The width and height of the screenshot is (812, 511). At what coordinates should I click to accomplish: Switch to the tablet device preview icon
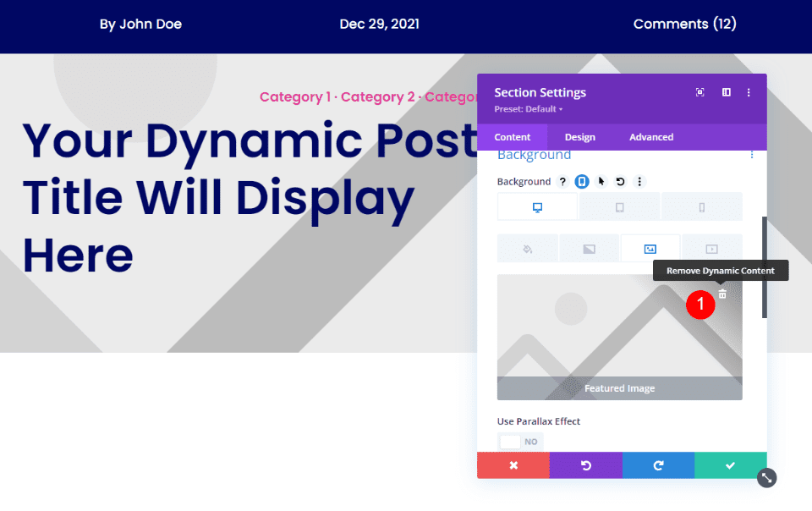(x=620, y=206)
